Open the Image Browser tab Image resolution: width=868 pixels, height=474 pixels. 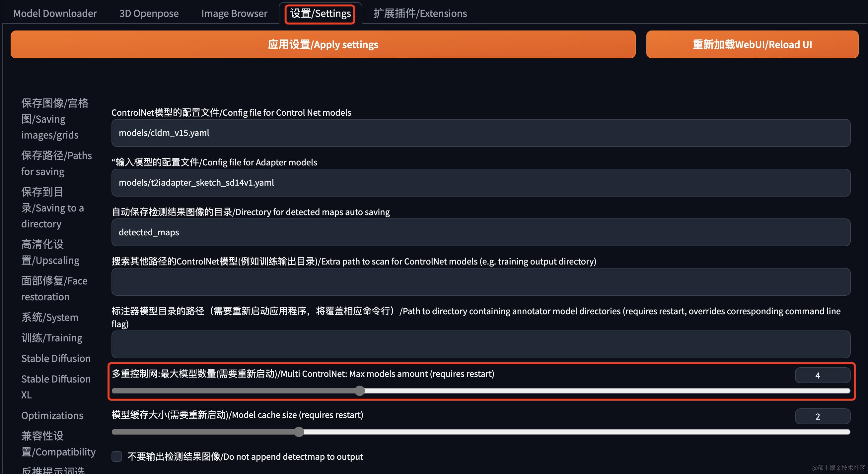[x=234, y=14]
